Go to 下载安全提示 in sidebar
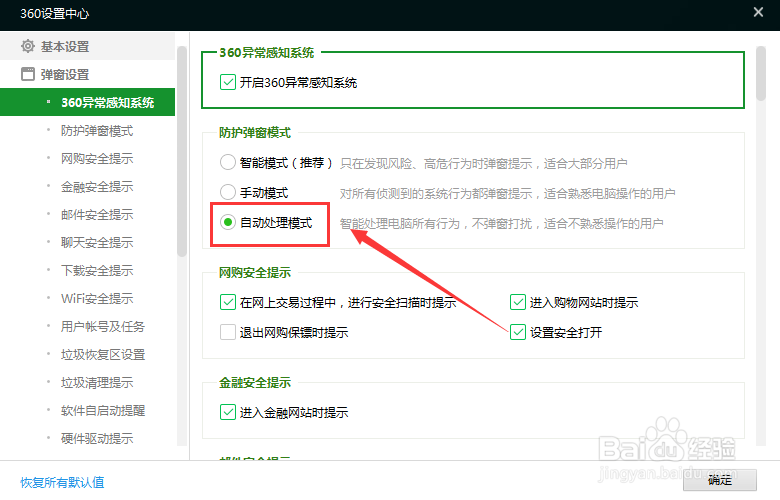 (97, 271)
